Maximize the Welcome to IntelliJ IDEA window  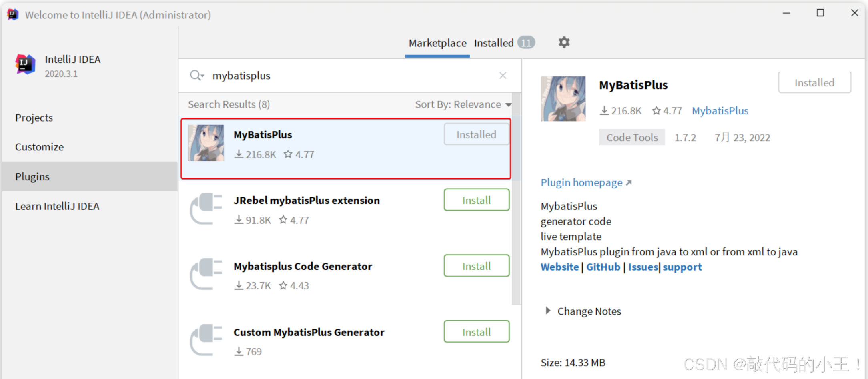pos(820,13)
